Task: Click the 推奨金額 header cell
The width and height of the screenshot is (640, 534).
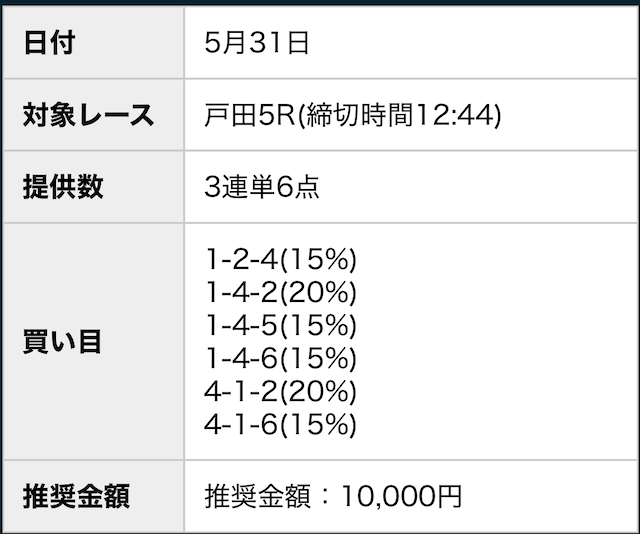Action: point(76,496)
